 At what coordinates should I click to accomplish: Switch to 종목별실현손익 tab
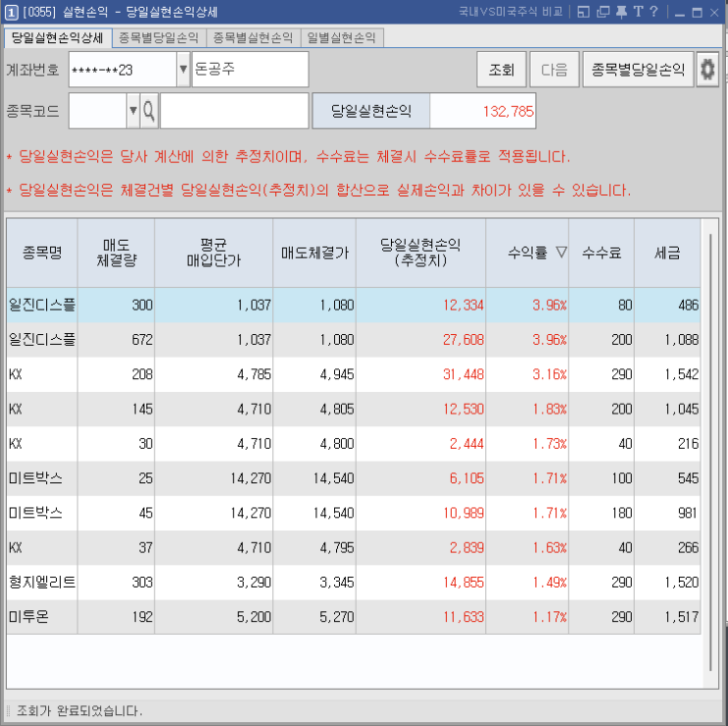click(x=253, y=38)
